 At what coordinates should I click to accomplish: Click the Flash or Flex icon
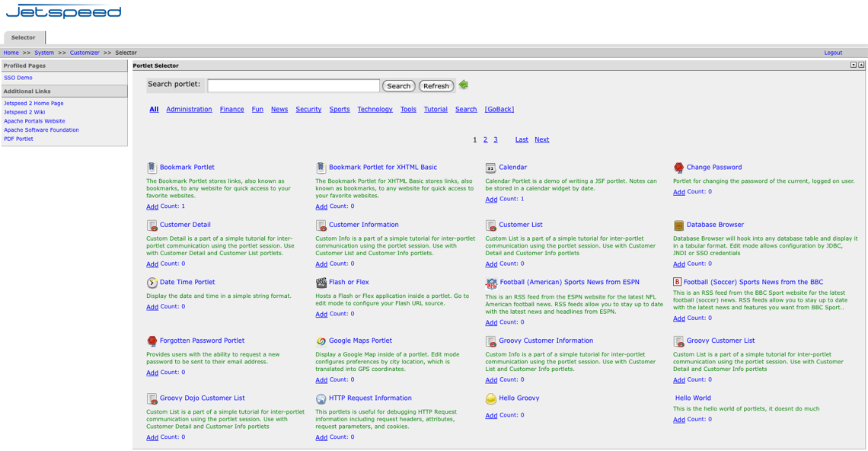coord(321,283)
